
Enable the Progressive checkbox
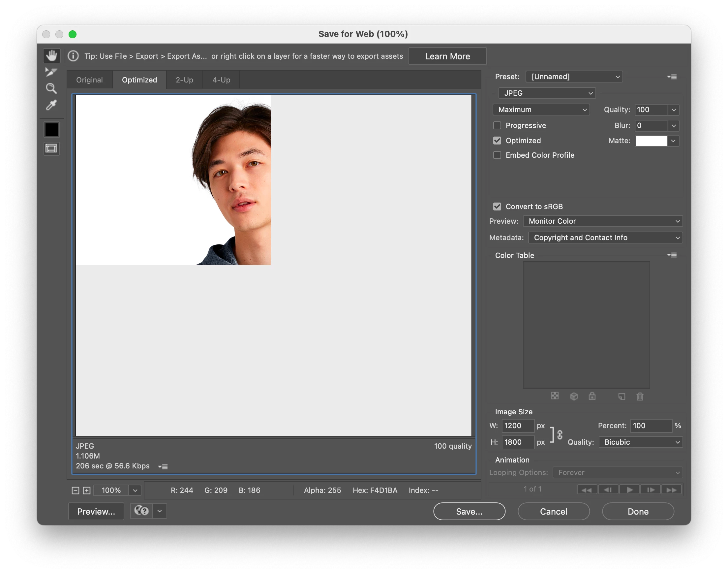[497, 125]
